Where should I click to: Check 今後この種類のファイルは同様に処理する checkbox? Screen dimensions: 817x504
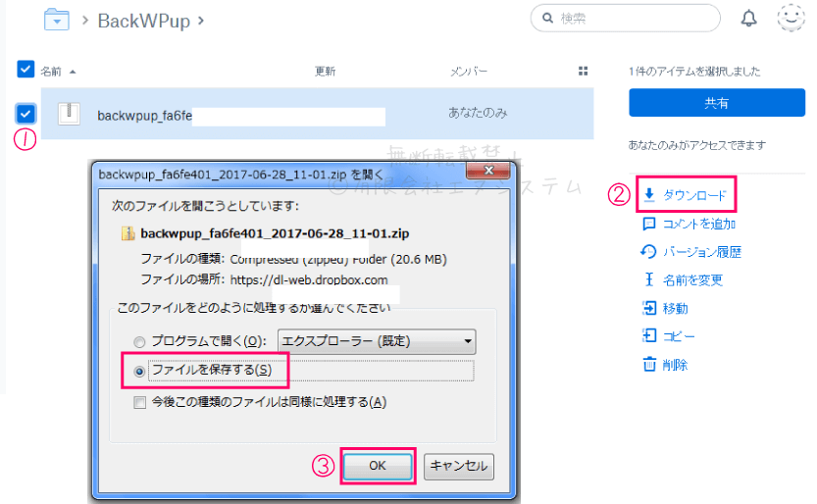(139, 402)
